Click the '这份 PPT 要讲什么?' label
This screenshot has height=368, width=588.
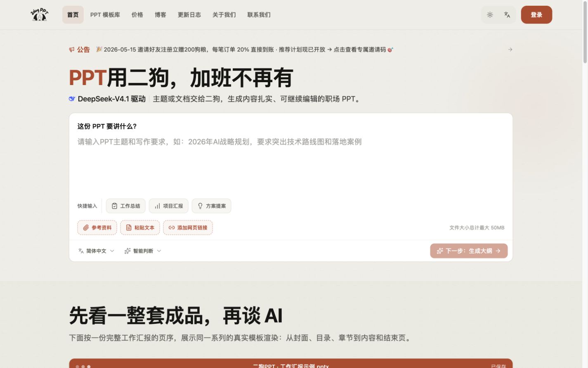click(x=107, y=126)
